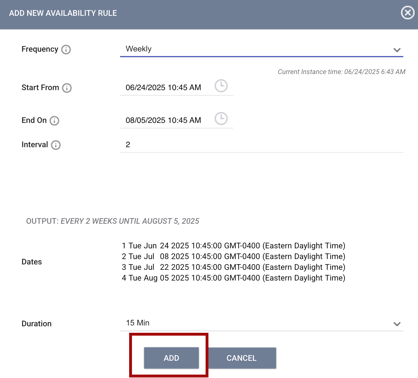Viewport: 418px width, 378px height.
Task: Click the Interval label
Action: (35, 145)
